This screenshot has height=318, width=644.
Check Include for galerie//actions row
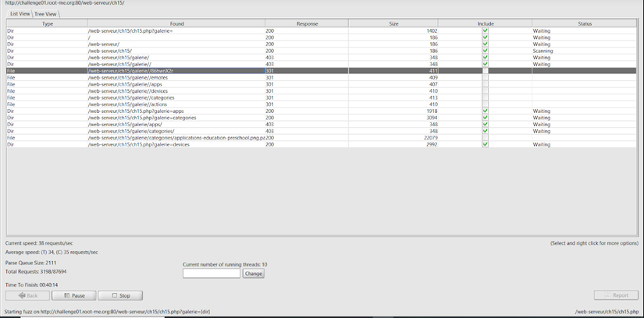tap(485, 104)
